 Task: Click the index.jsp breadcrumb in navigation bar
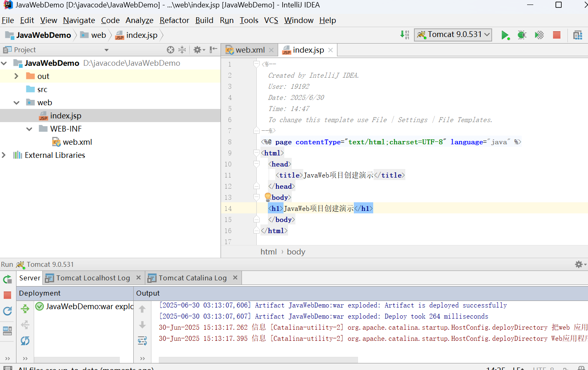tap(137, 35)
